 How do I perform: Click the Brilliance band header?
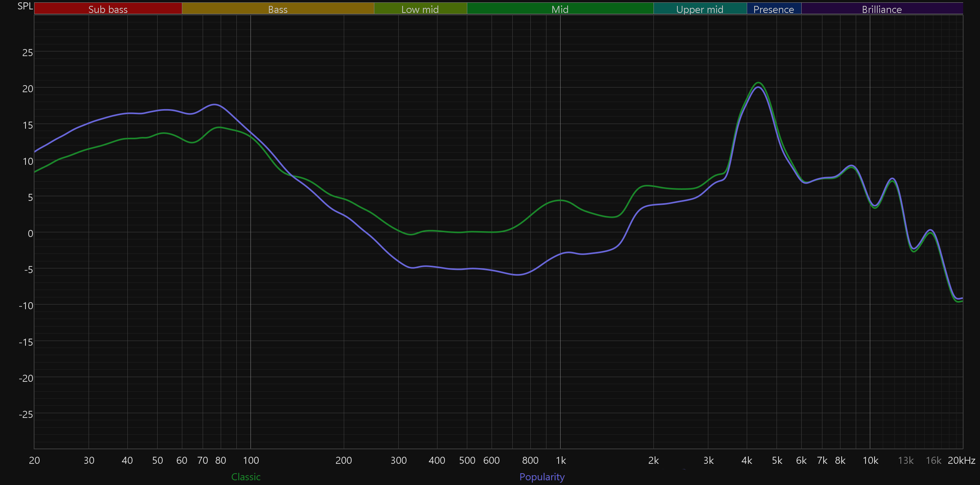tap(882, 9)
